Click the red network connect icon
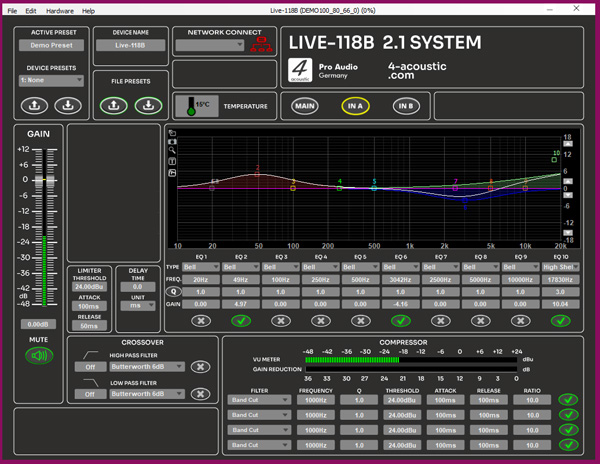Viewport: 600px width, 464px height. (x=263, y=45)
